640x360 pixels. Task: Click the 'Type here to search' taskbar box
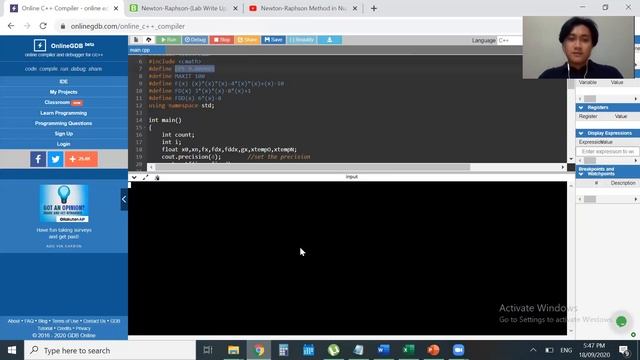(x=110, y=350)
